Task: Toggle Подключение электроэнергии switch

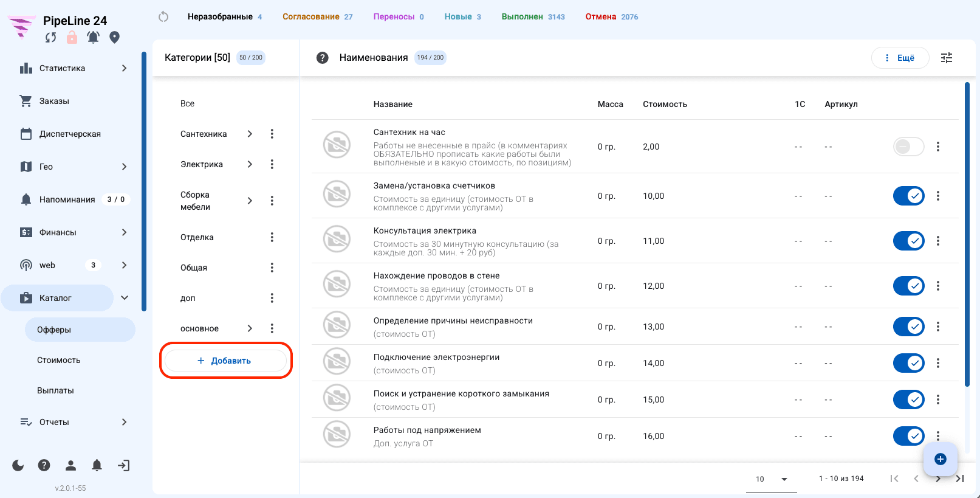Action: [909, 363]
